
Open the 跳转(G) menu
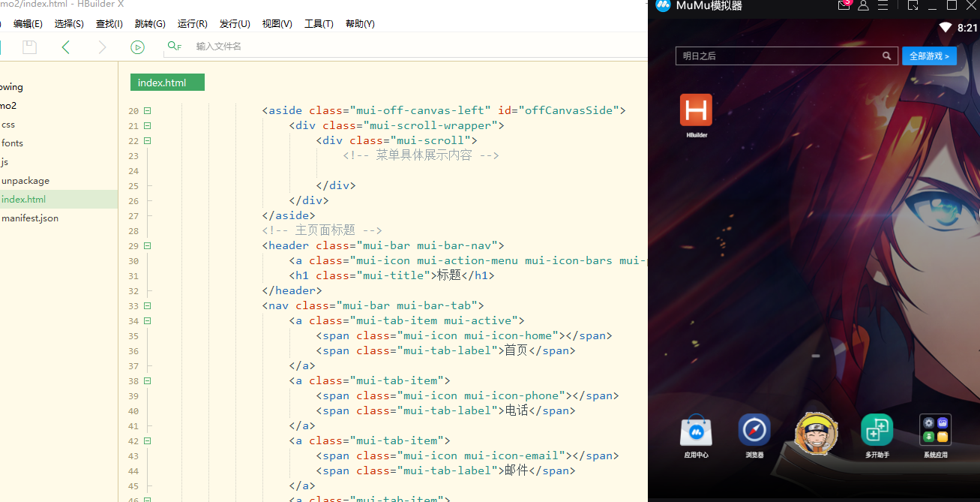(150, 24)
